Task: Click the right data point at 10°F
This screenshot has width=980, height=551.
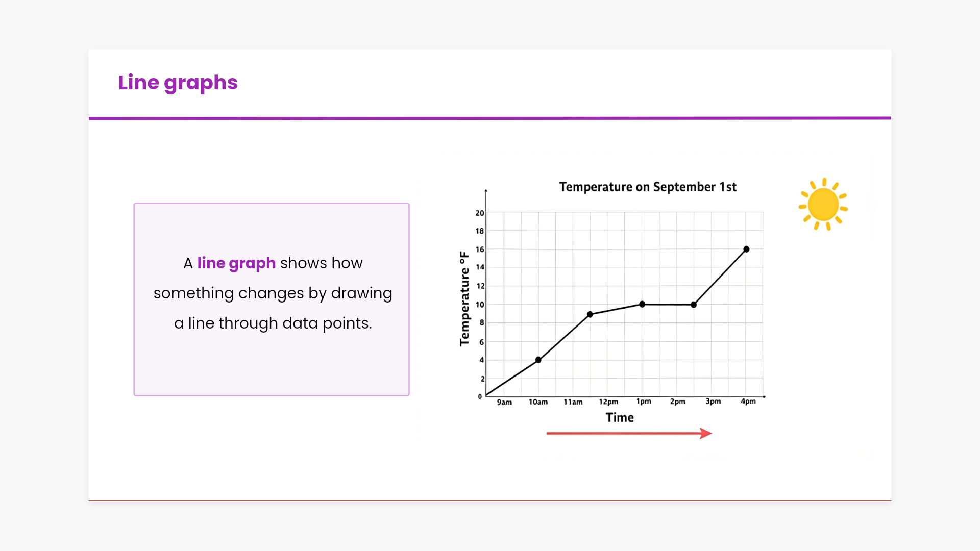Action: (694, 305)
